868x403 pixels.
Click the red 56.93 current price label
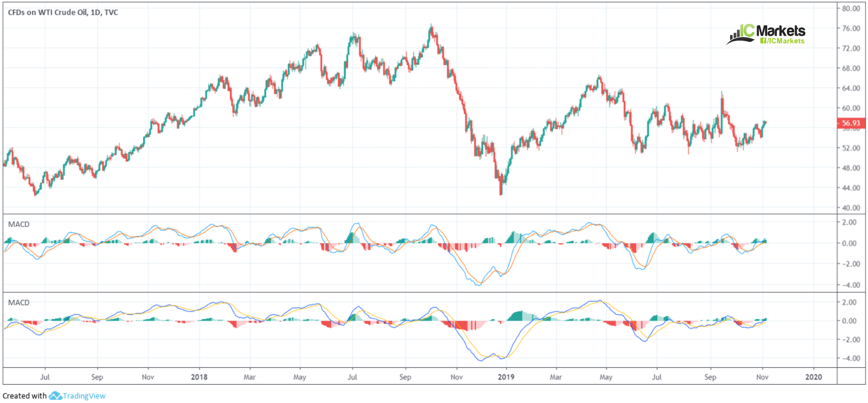(x=851, y=123)
